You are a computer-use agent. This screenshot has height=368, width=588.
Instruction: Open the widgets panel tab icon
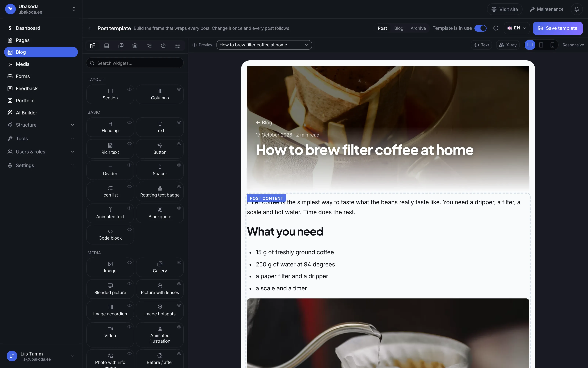pos(93,45)
